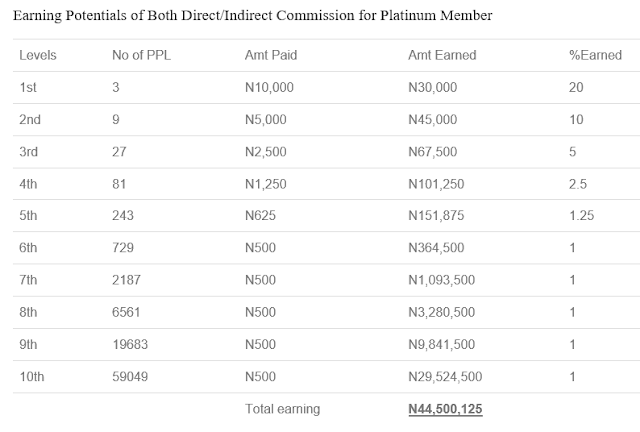Click the 'Amt Earned' column header
640x432 pixels.
pos(441,55)
